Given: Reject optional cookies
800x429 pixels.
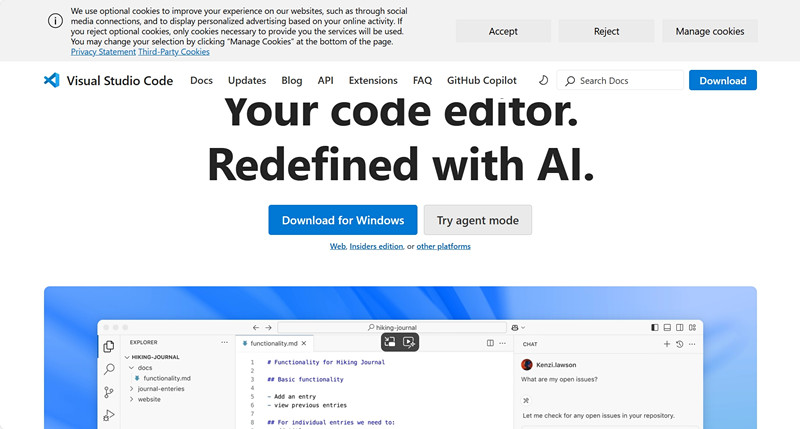Looking at the screenshot, I should pyautogui.click(x=606, y=31).
